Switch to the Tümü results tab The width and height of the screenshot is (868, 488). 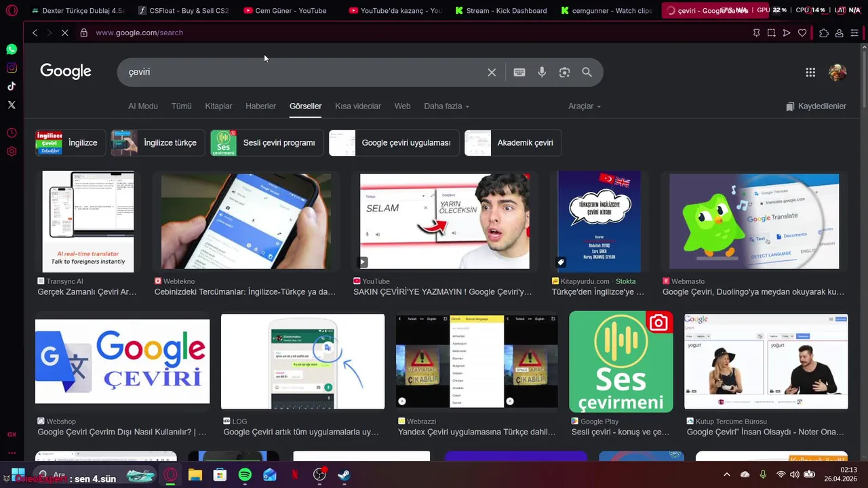(x=182, y=106)
